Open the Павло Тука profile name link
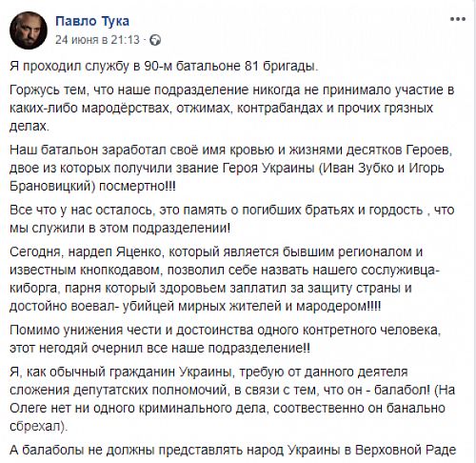The image size is (476, 463). [92, 21]
